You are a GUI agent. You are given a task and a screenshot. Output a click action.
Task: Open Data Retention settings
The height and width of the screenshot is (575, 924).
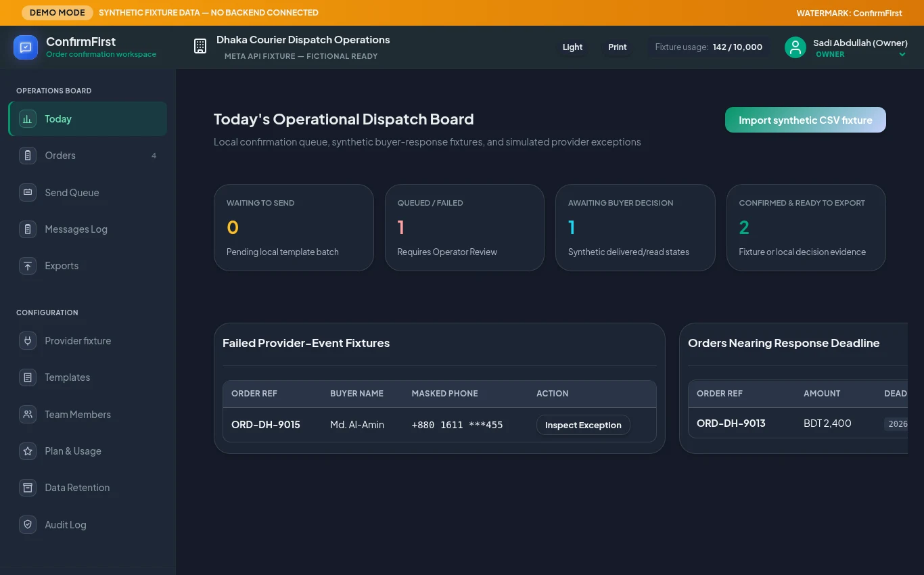88,488
